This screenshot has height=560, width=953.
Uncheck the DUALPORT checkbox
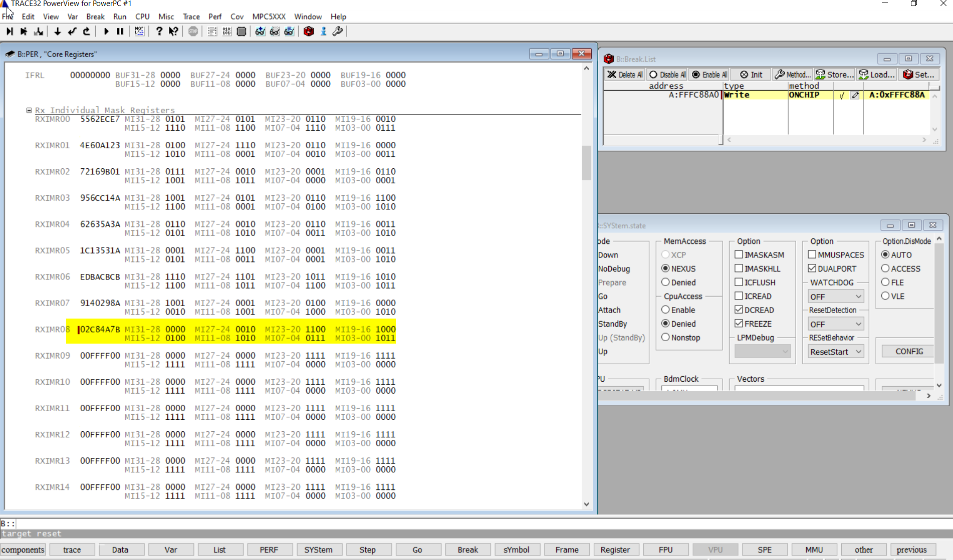[x=812, y=268]
